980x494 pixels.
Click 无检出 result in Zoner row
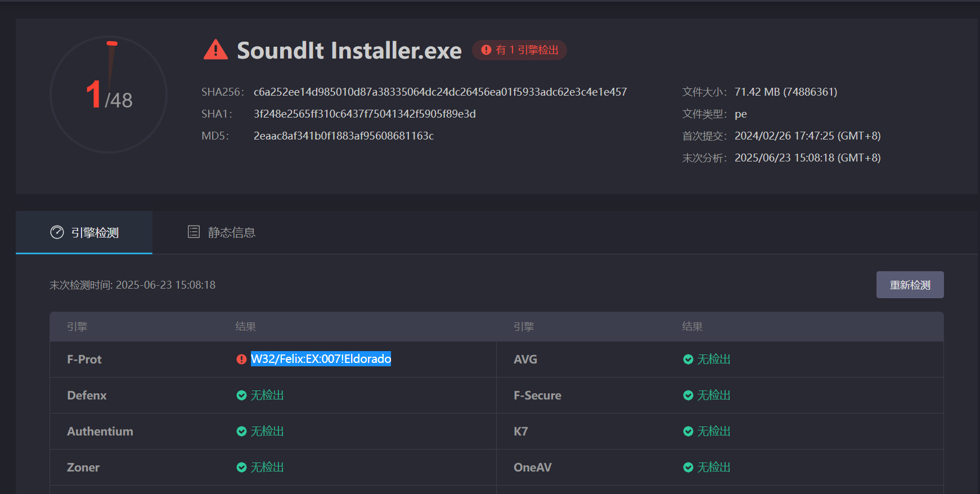click(x=267, y=467)
